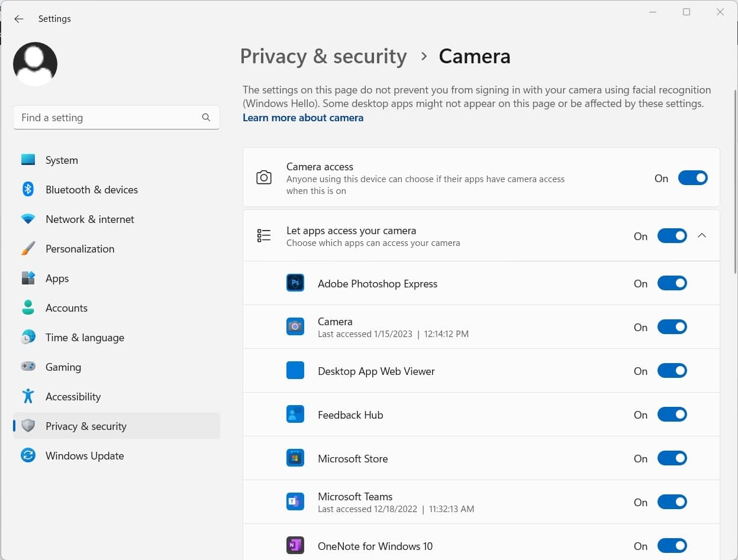Select Windows Update in sidebar
The image size is (738, 560).
coord(117,455)
